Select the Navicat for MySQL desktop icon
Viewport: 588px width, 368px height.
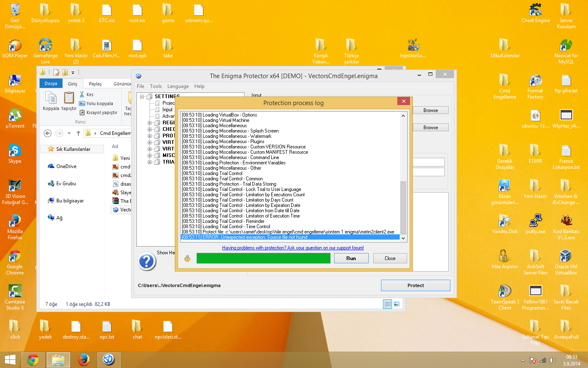click(566, 52)
